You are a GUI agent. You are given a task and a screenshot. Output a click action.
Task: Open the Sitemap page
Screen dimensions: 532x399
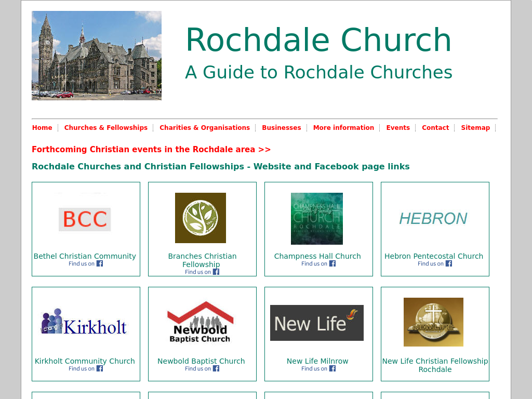(475, 128)
